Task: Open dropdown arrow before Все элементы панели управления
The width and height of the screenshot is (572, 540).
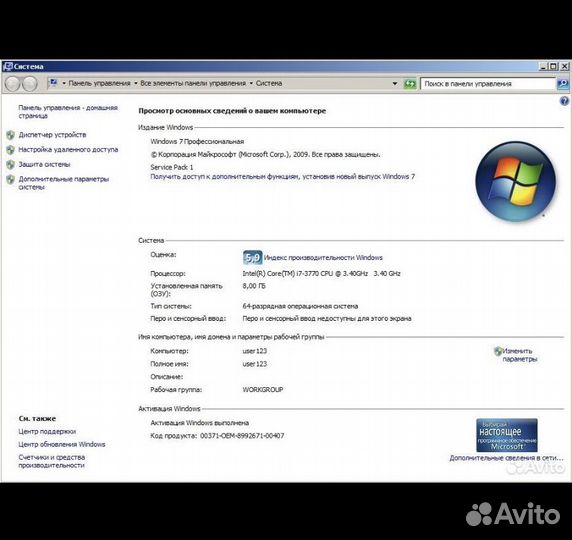Action: (136, 84)
